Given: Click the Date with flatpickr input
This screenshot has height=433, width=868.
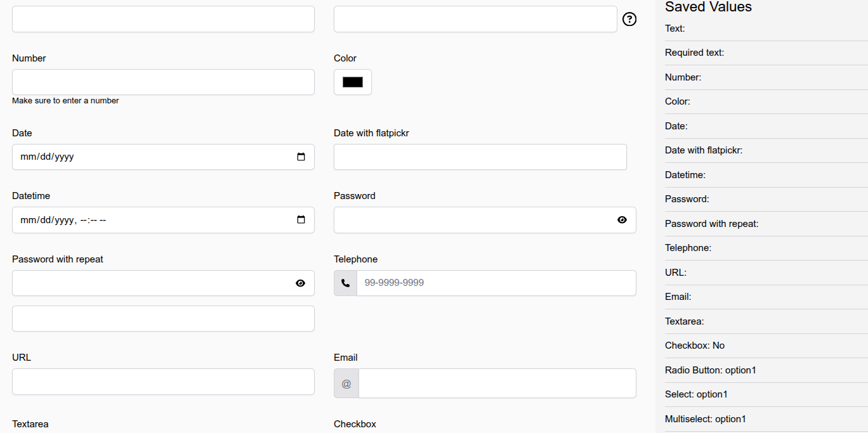Looking at the screenshot, I should coord(480,157).
